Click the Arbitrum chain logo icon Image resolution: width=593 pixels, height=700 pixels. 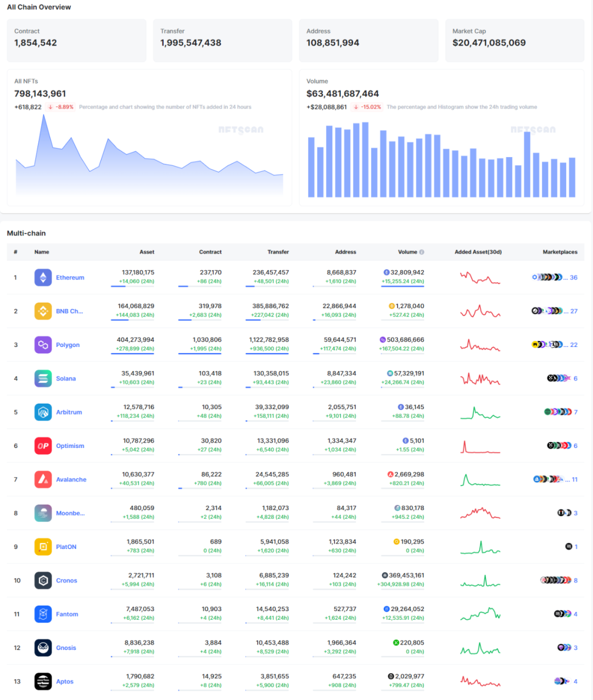[x=43, y=412]
